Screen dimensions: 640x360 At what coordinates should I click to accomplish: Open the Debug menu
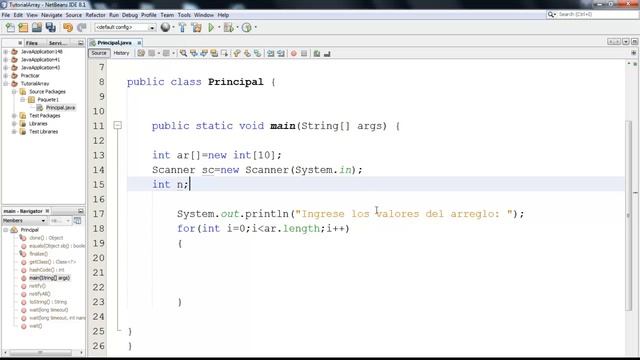(x=130, y=15)
